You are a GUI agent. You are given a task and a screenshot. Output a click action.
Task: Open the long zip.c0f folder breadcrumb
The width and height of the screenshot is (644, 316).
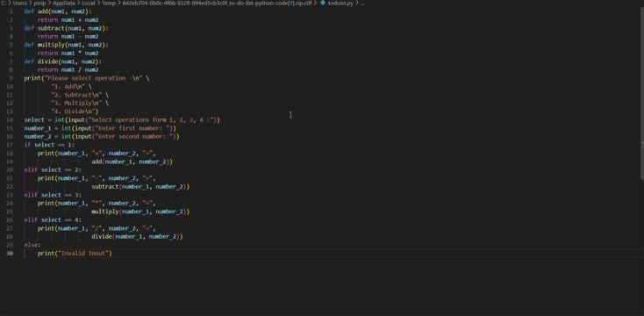coord(217,3)
